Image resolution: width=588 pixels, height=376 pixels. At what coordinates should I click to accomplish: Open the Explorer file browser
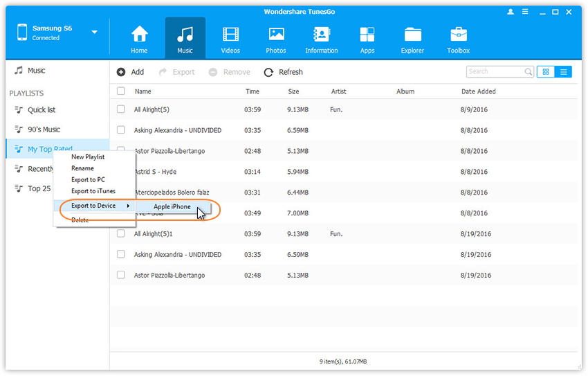pyautogui.click(x=412, y=39)
